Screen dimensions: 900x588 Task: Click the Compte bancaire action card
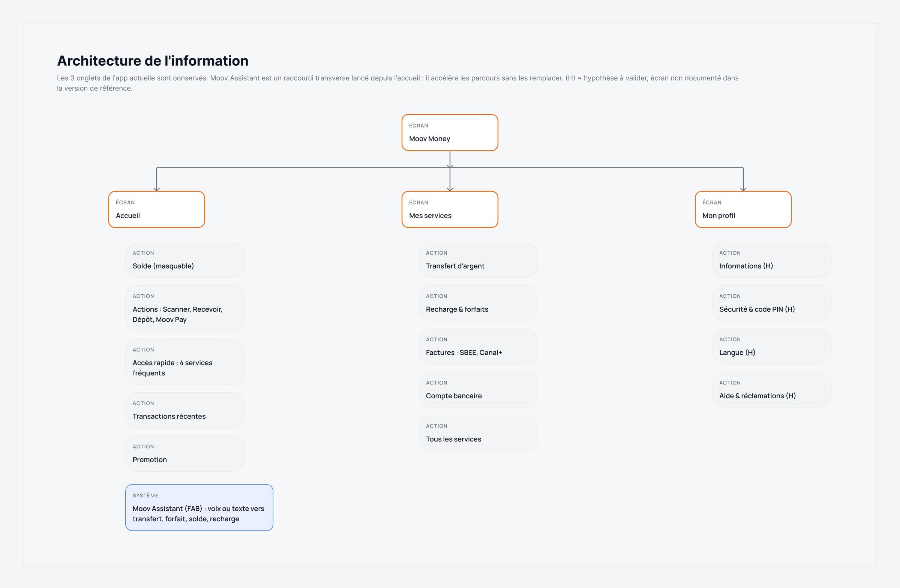(478, 390)
